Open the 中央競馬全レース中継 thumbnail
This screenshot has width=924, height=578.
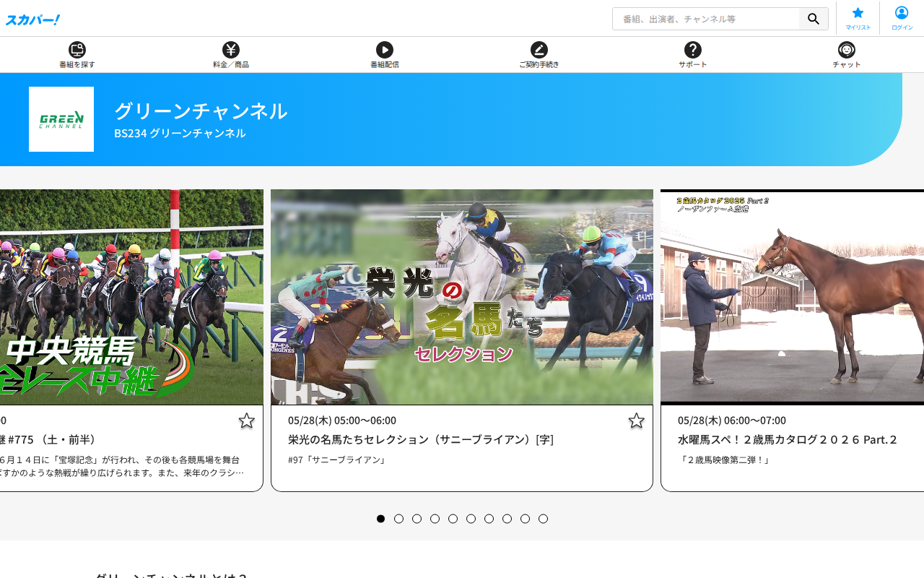(x=131, y=297)
